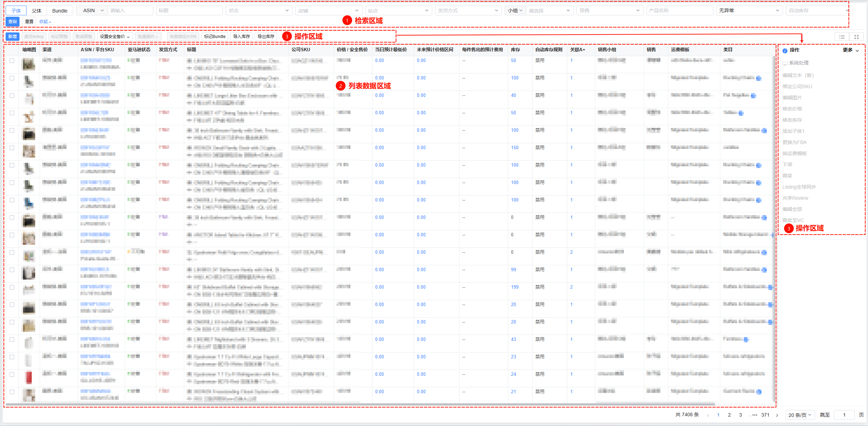Switch to the Bundle tab
The image size is (868, 426).
(x=60, y=11)
